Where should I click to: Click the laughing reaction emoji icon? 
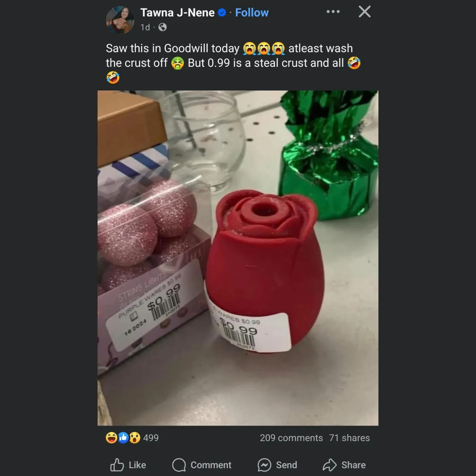111,438
